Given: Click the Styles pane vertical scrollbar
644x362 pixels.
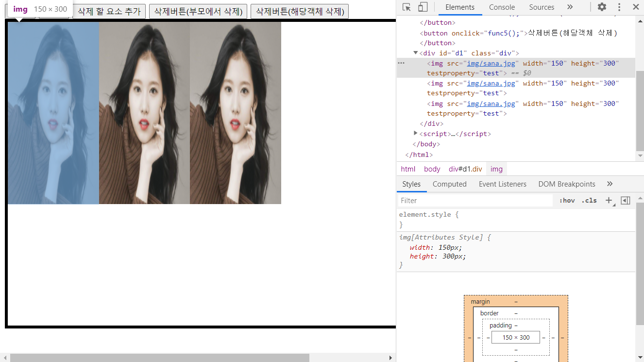Looking at the screenshot, I should click(640, 264).
